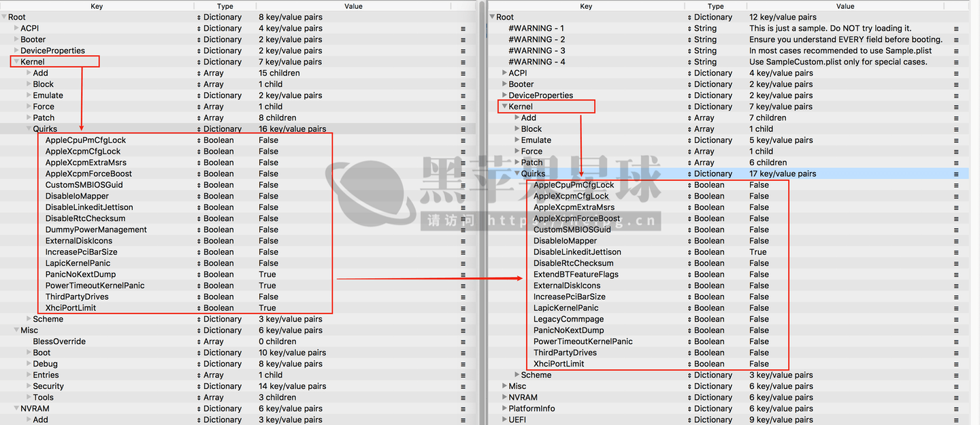The image size is (980, 425).
Task: Collapse the Kernel node in left pane
Action: [x=16, y=62]
